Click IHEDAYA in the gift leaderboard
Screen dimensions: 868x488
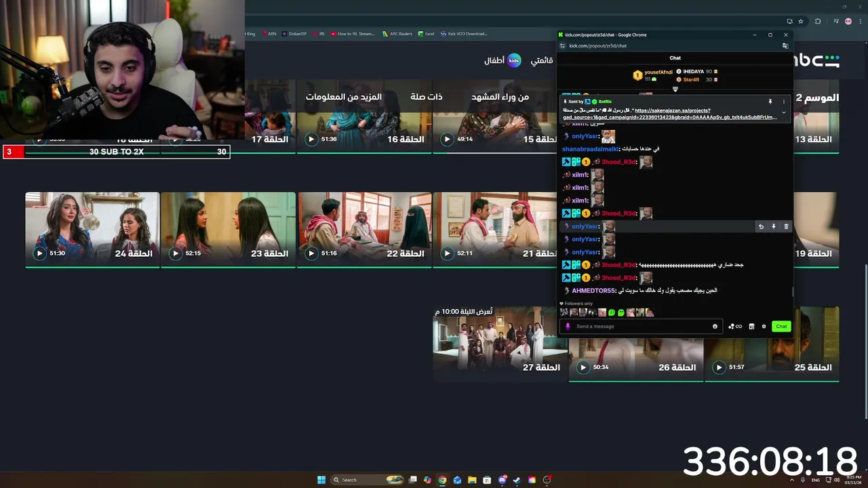click(x=693, y=71)
